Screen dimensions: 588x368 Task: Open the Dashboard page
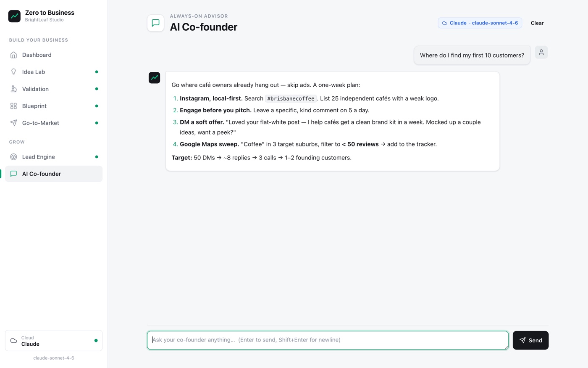(54, 55)
